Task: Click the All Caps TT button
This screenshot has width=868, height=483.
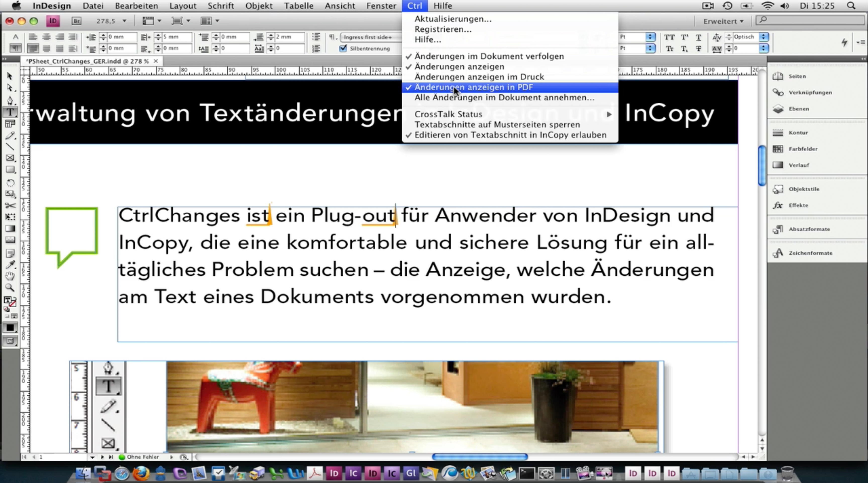Action: pos(669,37)
